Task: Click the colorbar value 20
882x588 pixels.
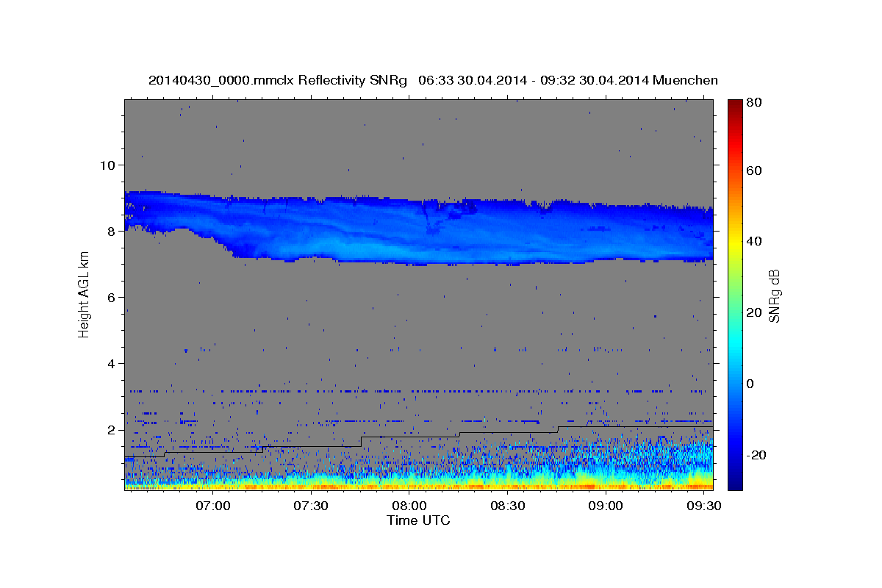Action: coord(753,312)
